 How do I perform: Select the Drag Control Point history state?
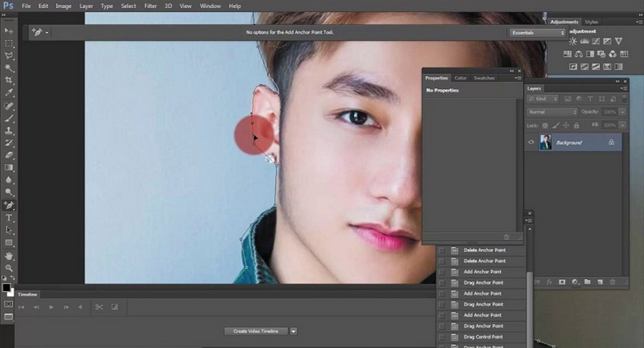pyautogui.click(x=483, y=337)
